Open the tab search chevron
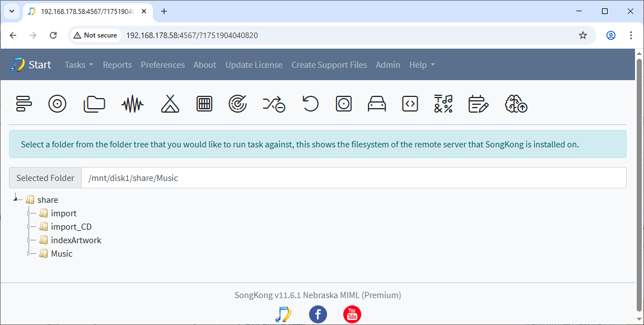This screenshot has width=644, height=325. [x=12, y=11]
